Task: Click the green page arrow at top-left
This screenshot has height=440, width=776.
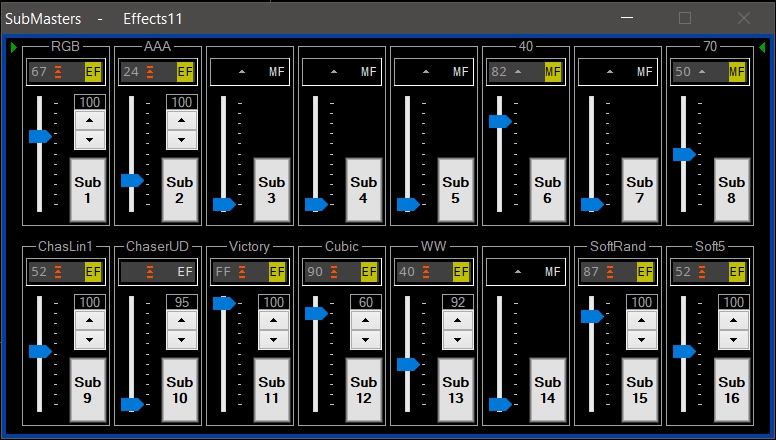Action: click(14, 47)
